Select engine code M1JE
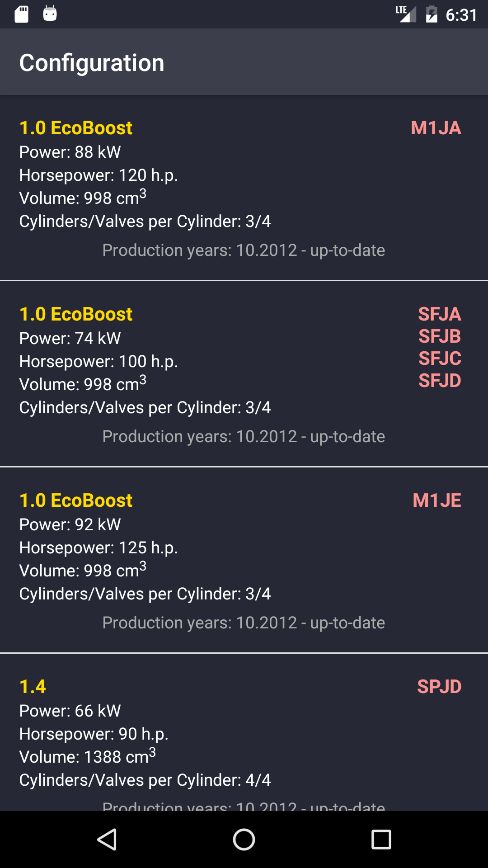Screen dimensions: 488x868 click(437, 500)
